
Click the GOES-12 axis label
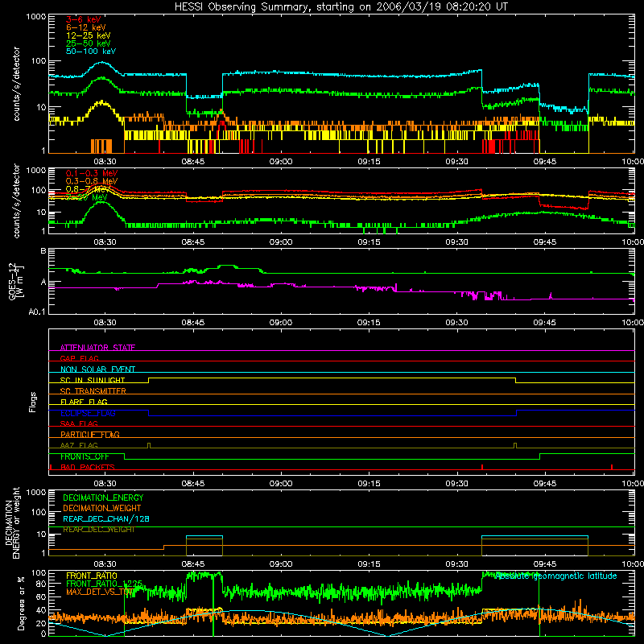point(16,281)
